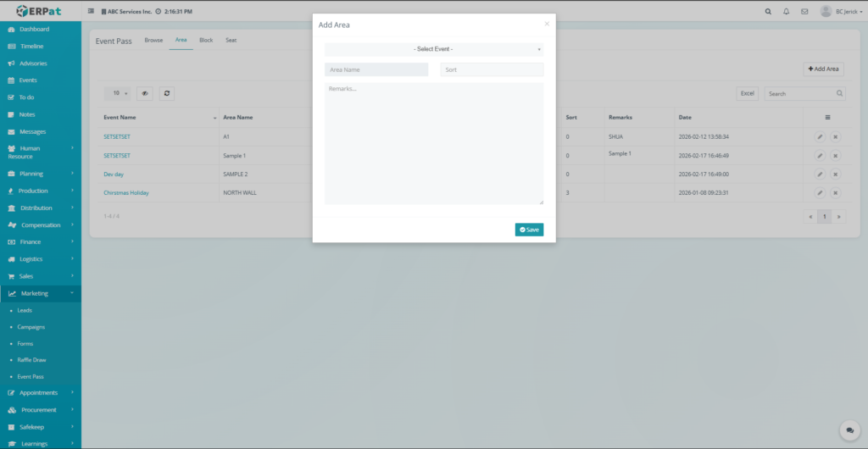Refresh the area table
Image resolution: width=868 pixels, height=449 pixels.
tap(167, 93)
